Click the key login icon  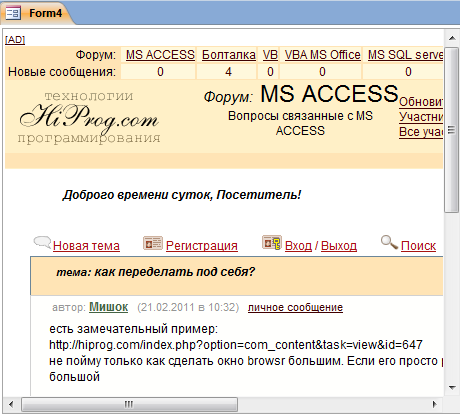click(x=272, y=242)
